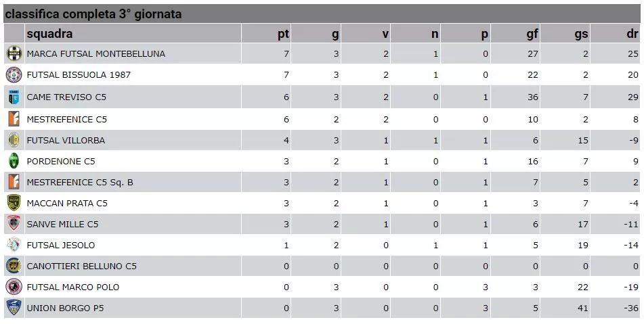Select the 'dr' column header
Image resolution: width=644 pixels, height=324 pixels.
tap(632, 34)
